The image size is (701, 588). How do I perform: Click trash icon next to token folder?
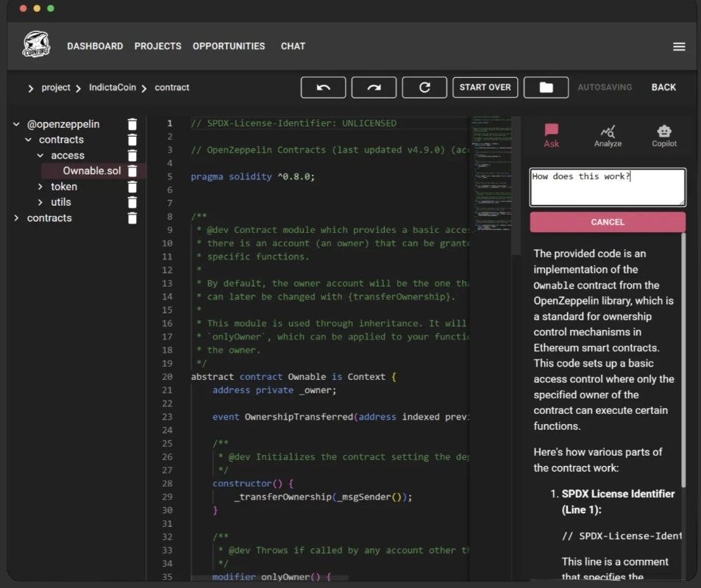tap(132, 187)
